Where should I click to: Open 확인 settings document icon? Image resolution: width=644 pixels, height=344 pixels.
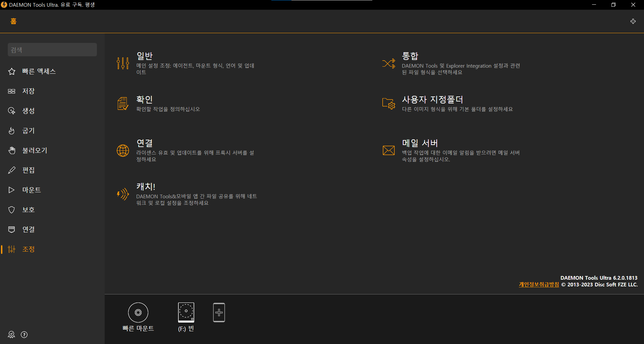[x=123, y=104]
